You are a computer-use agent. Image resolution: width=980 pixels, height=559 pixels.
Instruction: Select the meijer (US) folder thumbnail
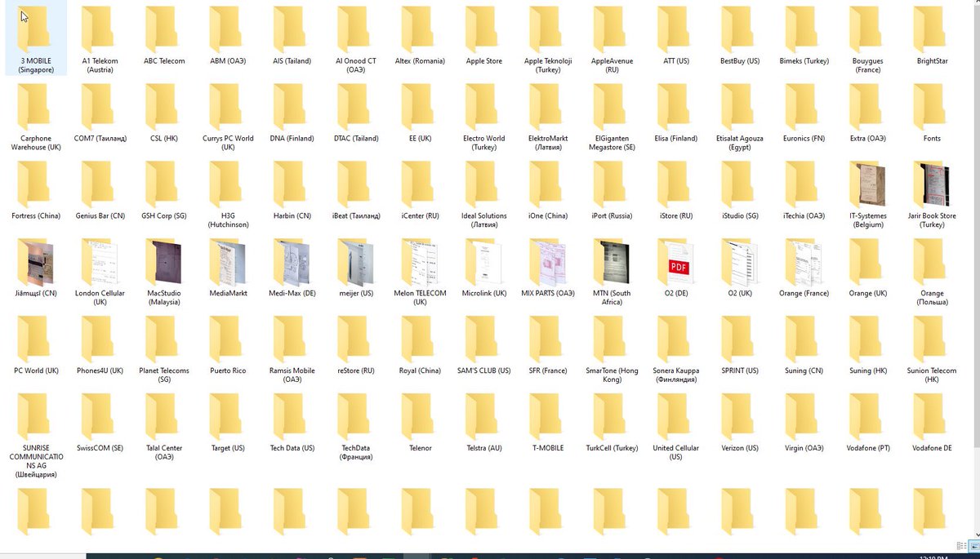point(355,262)
